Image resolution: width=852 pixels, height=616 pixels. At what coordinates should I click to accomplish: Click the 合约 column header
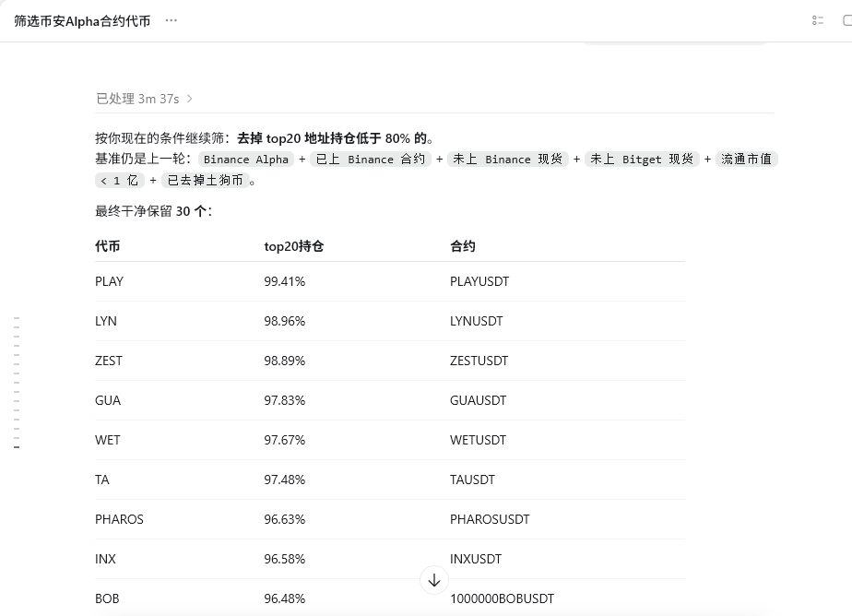point(463,246)
